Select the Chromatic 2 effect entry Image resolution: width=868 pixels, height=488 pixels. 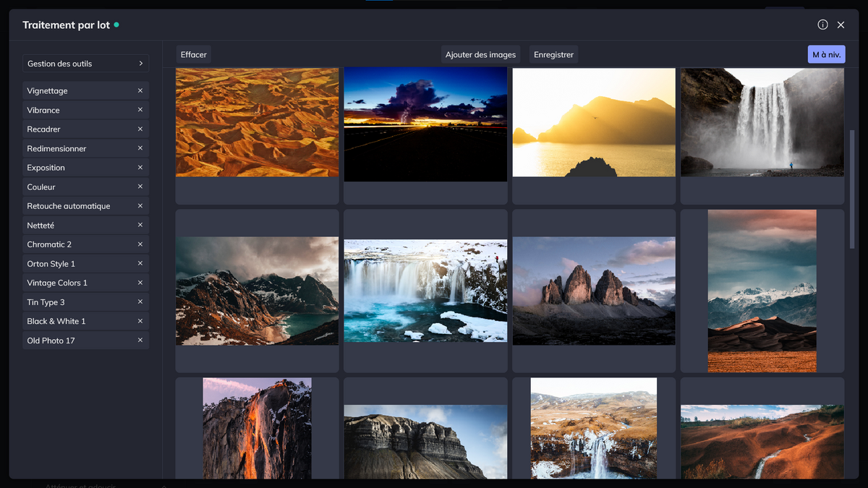pos(85,244)
